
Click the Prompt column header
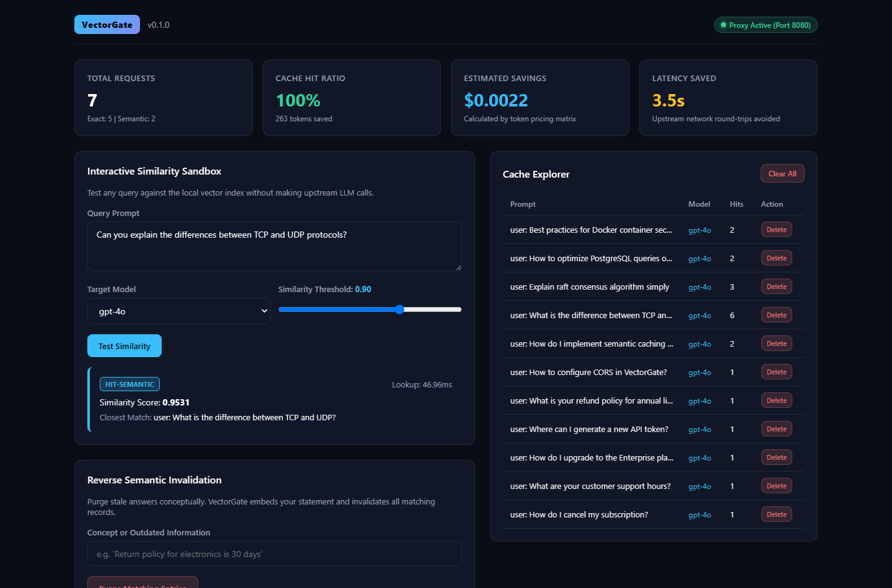pyautogui.click(x=523, y=204)
